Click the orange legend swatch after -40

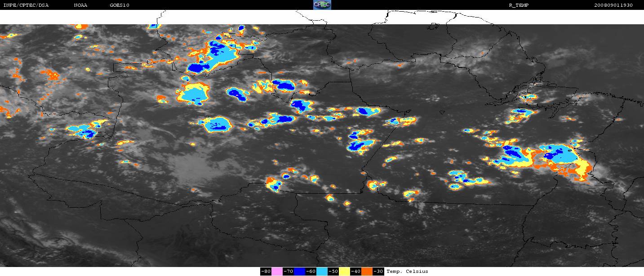(x=367, y=272)
